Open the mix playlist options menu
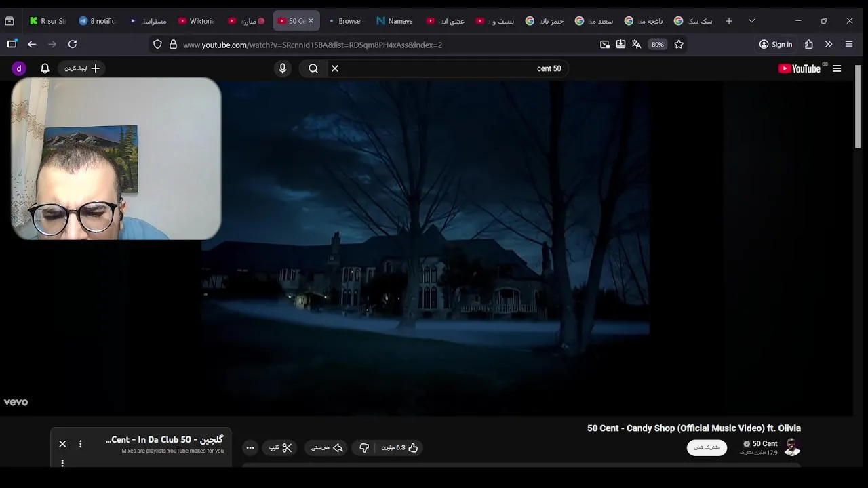This screenshot has width=868, height=488. click(80, 444)
